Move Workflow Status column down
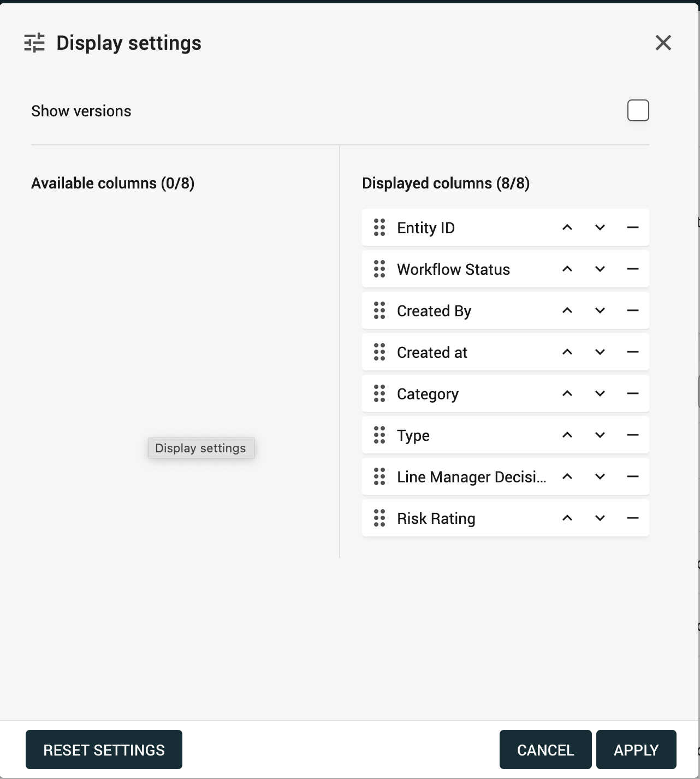The height and width of the screenshot is (779, 700). pos(600,269)
